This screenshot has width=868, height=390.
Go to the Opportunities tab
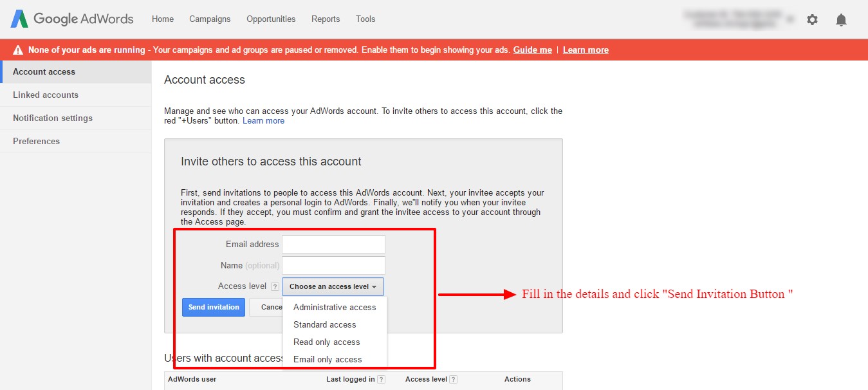click(271, 19)
